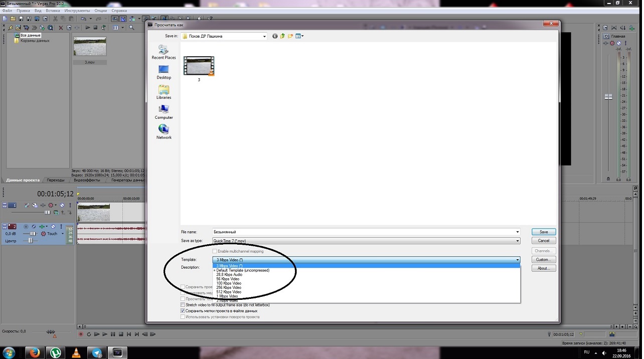The width and height of the screenshot is (644, 359).
Task: Open the Файл menu
Action: pyautogui.click(x=7, y=11)
